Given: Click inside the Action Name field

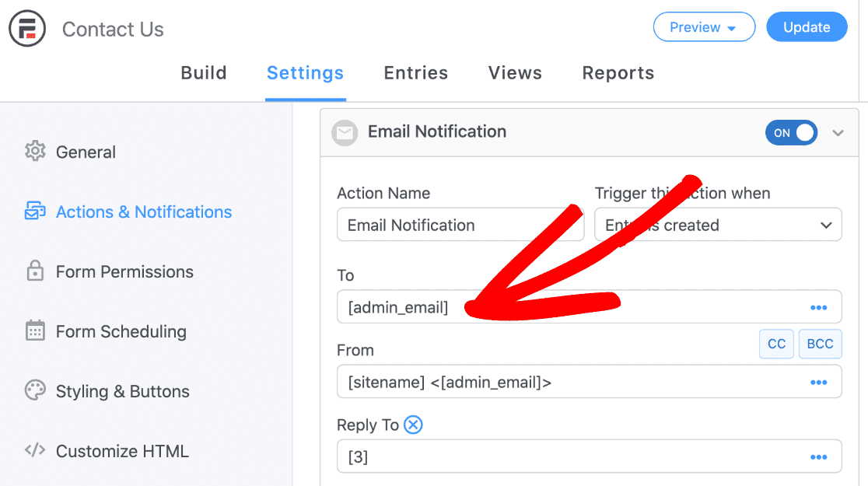Looking at the screenshot, I should coord(460,225).
